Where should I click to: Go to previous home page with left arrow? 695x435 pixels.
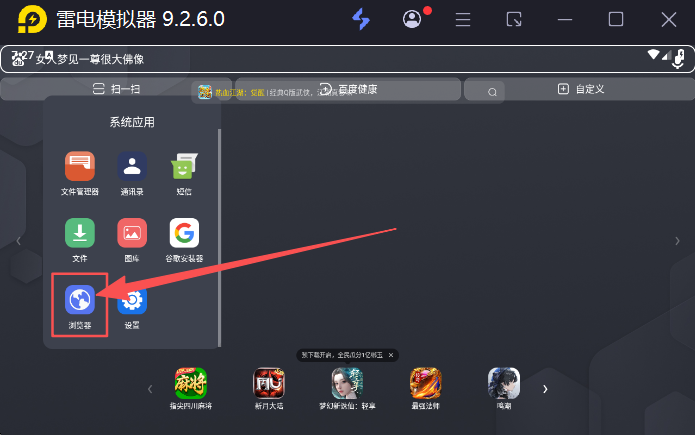[18, 241]
